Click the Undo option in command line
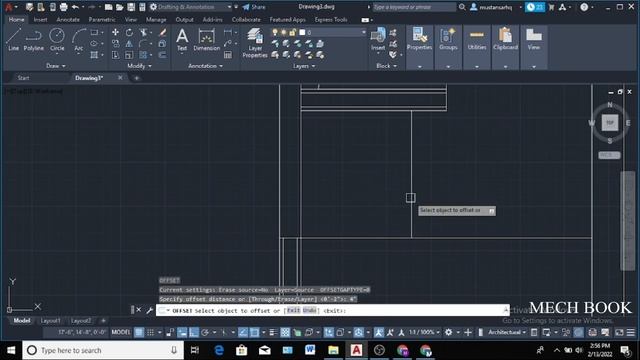640x360 pixels. pos(309,311)
